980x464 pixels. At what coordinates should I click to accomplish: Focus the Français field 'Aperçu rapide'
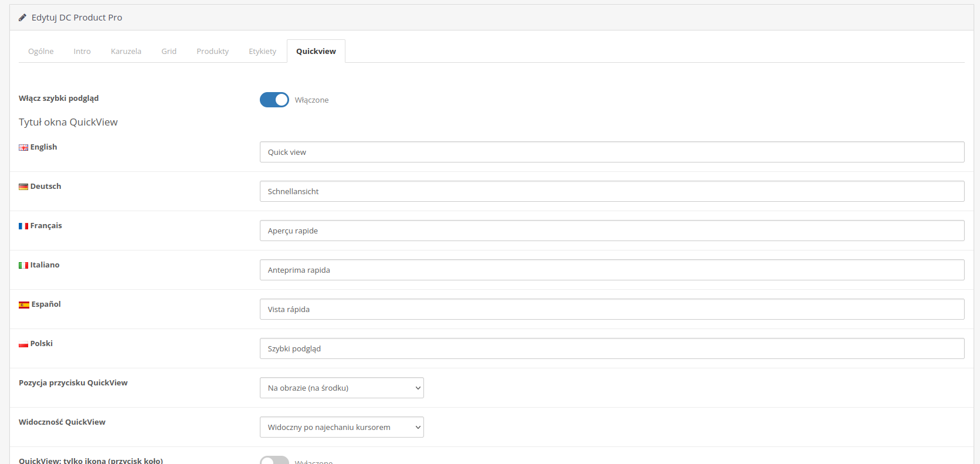click(612, 231)
